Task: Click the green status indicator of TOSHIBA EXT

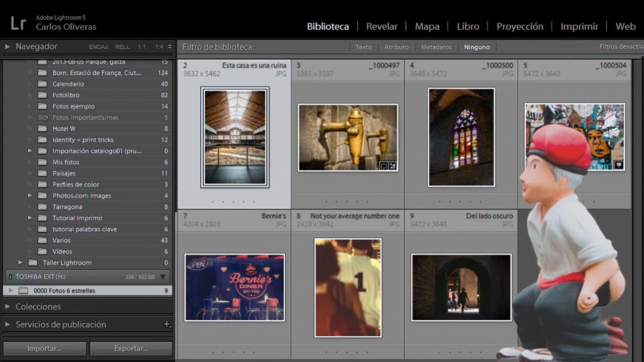Action: point(10,277)
